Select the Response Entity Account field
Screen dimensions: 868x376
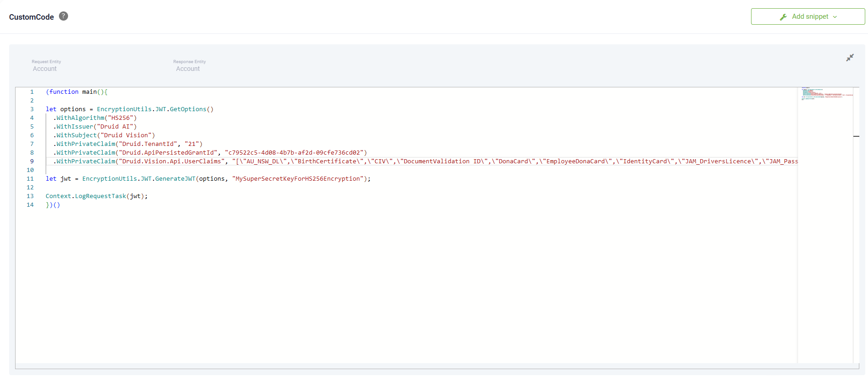click(189, 65)
